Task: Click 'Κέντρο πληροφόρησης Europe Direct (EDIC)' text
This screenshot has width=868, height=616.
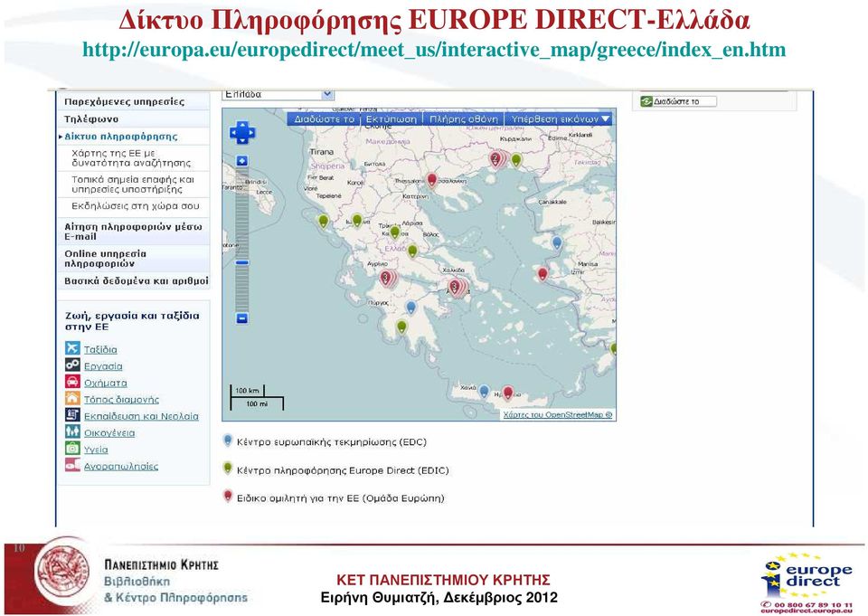Action: (343, 470)
